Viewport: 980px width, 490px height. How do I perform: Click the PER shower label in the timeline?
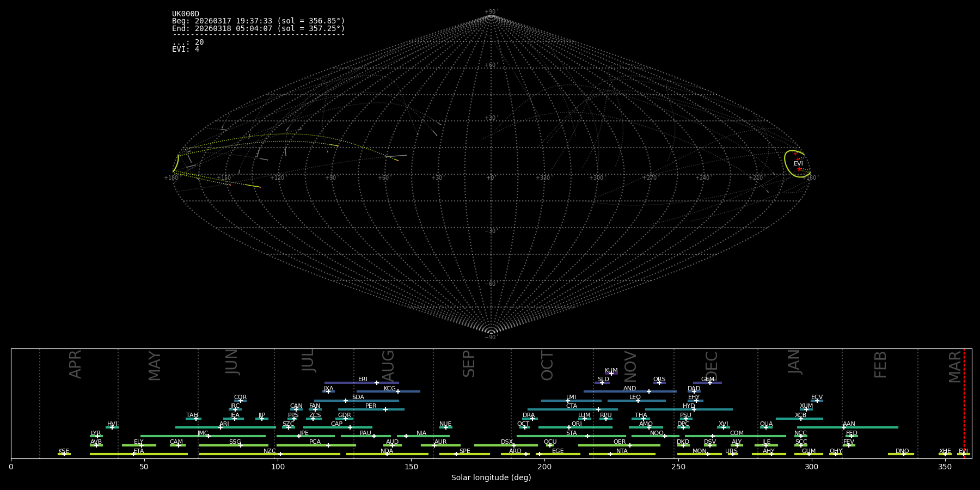click(371, 406)
